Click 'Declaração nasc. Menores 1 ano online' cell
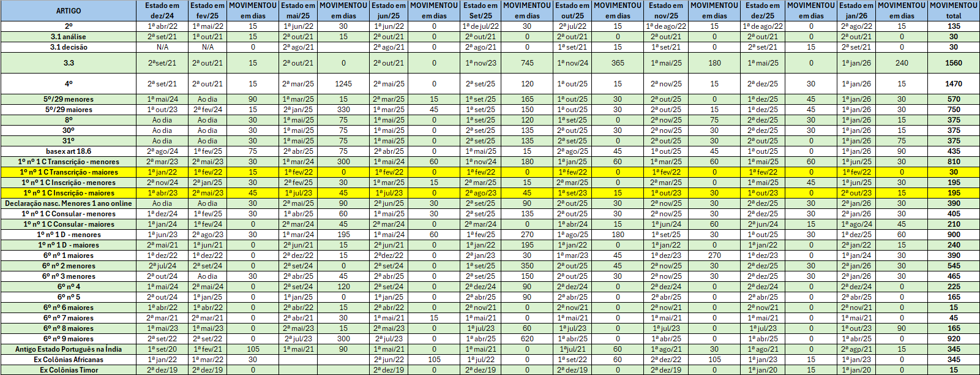Screen dimensions: 980x375 (x=69, y=203)
